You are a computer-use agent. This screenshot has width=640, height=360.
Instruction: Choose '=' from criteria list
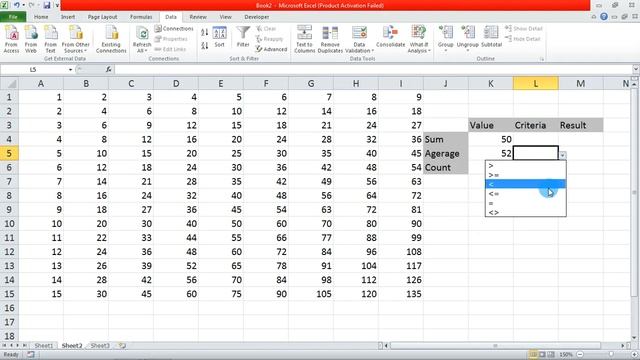(x=525, y=203)
